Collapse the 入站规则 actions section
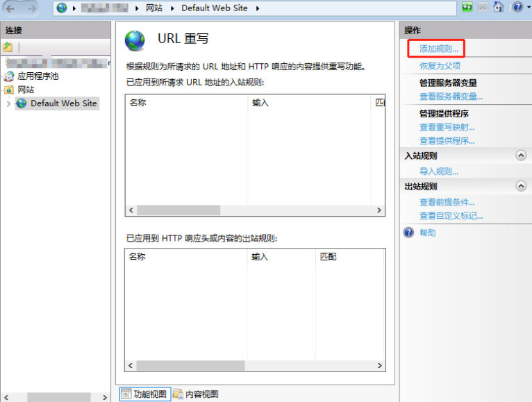This screenshot has width=532, height=402. tap(521, 156)
